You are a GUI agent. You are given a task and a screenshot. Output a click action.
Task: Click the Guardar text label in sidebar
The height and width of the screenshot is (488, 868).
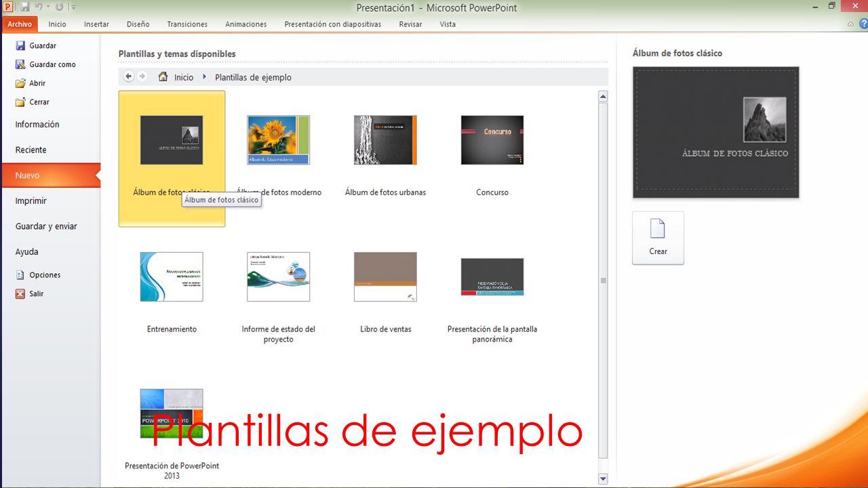point(43,45)
